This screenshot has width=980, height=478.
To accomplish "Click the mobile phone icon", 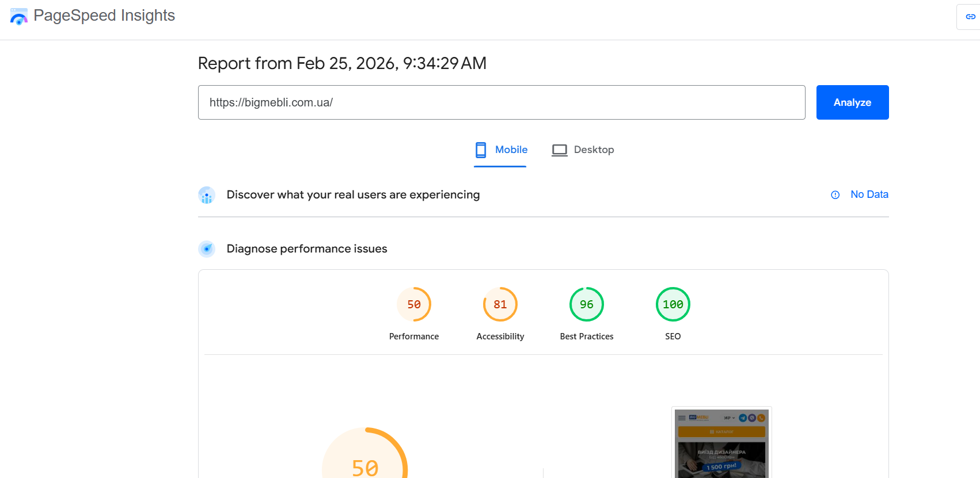I will click(x=481, y=150).
